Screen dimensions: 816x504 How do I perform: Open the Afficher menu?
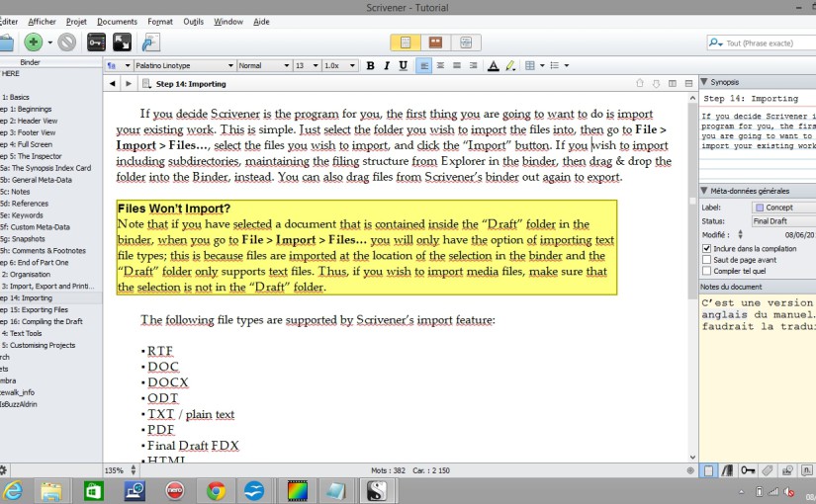click(x=42, y=22)
